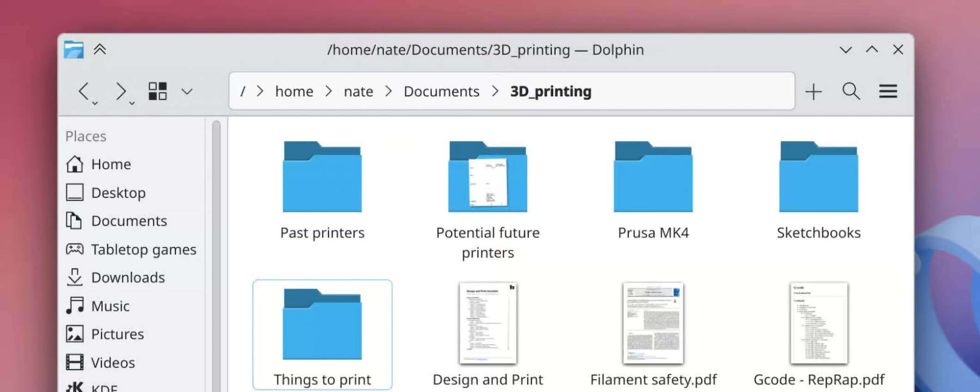Click the Places panel scrollbar
This screenshot has width=980, height=392.
point(216,256)
